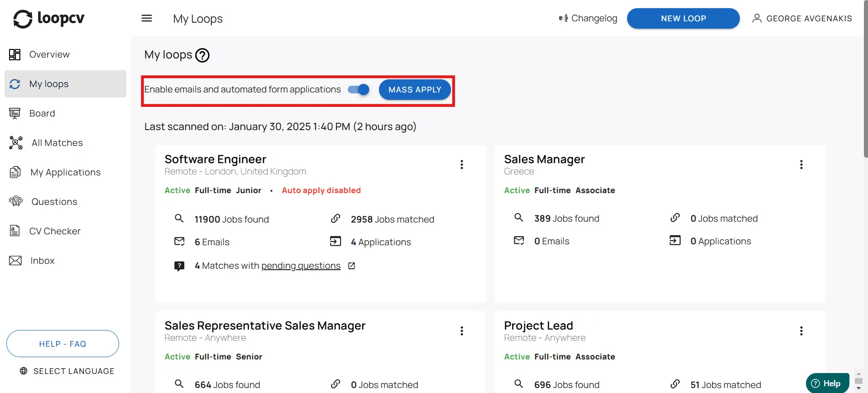Open the hamburger menu icon
This screenshot has width=868, height=393.
click(147, 18)
